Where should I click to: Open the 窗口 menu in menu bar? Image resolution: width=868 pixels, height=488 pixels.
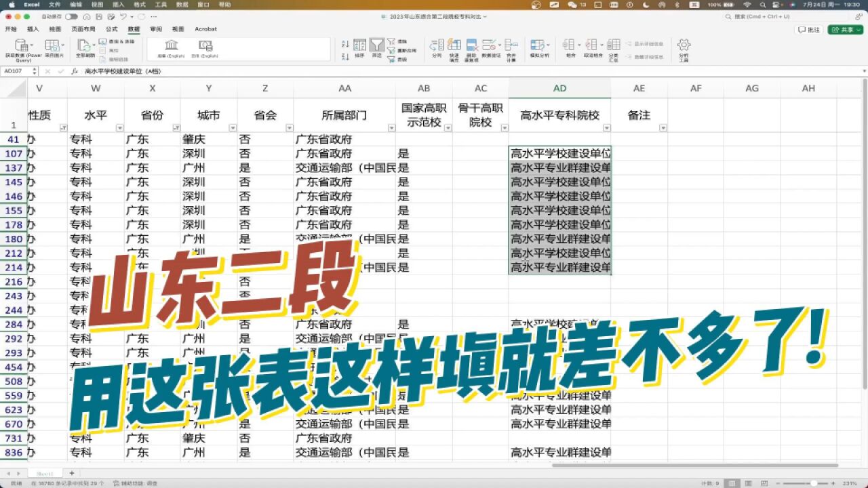click(x=203, y=4)
